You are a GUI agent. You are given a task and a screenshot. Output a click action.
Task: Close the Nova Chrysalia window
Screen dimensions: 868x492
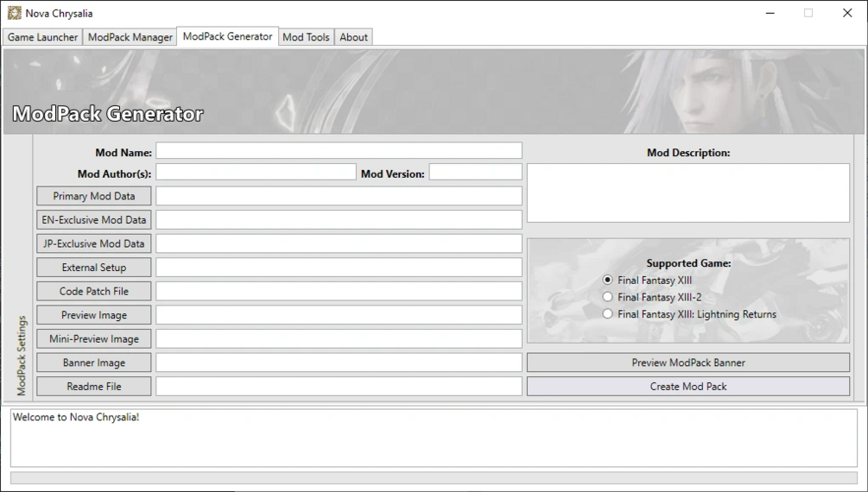point(847,13)
